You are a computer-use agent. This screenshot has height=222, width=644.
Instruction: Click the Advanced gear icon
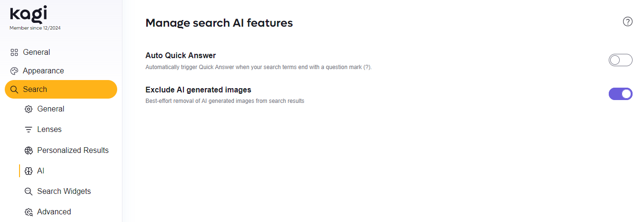[x=29, y=212]
